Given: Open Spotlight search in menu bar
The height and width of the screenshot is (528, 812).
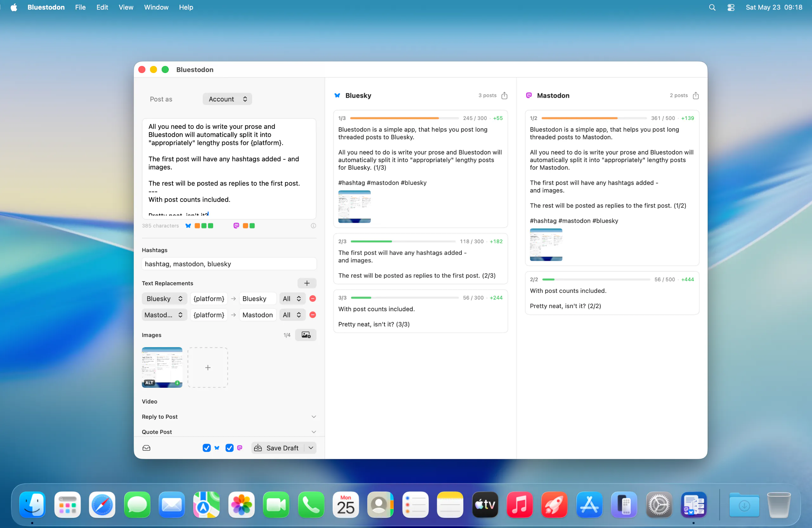Looking at the screenshot, I should coord(712,7).
